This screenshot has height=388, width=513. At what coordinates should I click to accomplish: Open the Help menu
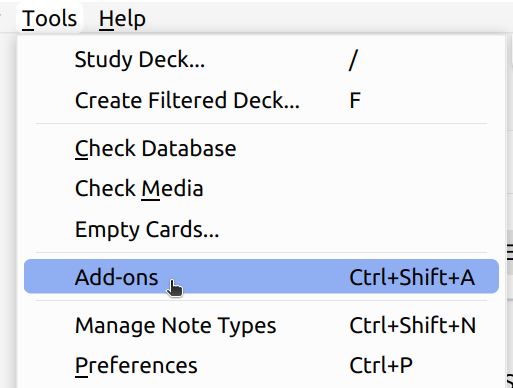[122, 18]
